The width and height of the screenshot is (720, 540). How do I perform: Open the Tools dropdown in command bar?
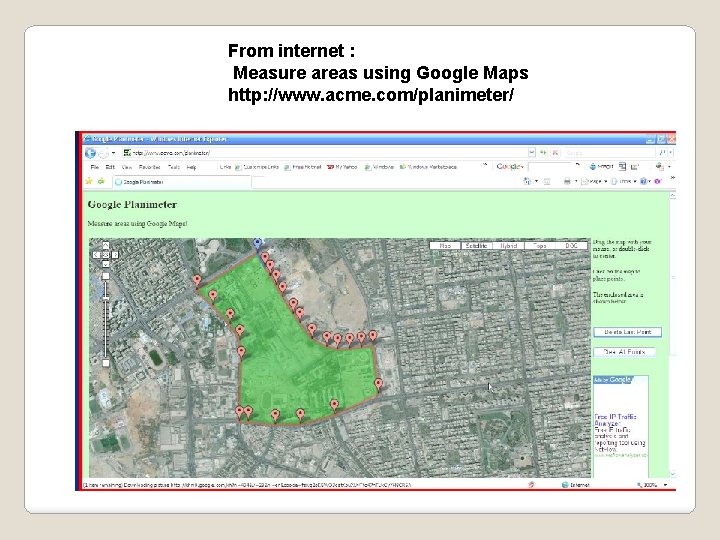(x=624, y=181)
